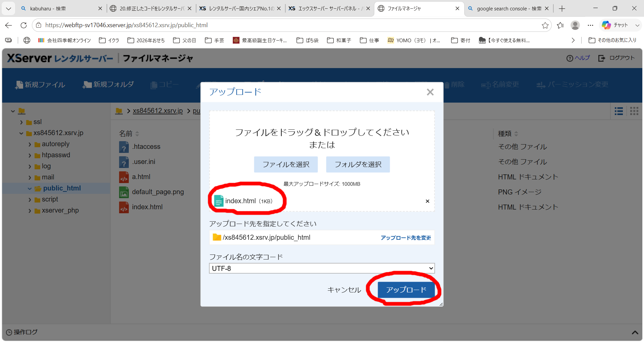Switch to grid thumbnail view icon

pyautogui.click(x=634, y=111)
